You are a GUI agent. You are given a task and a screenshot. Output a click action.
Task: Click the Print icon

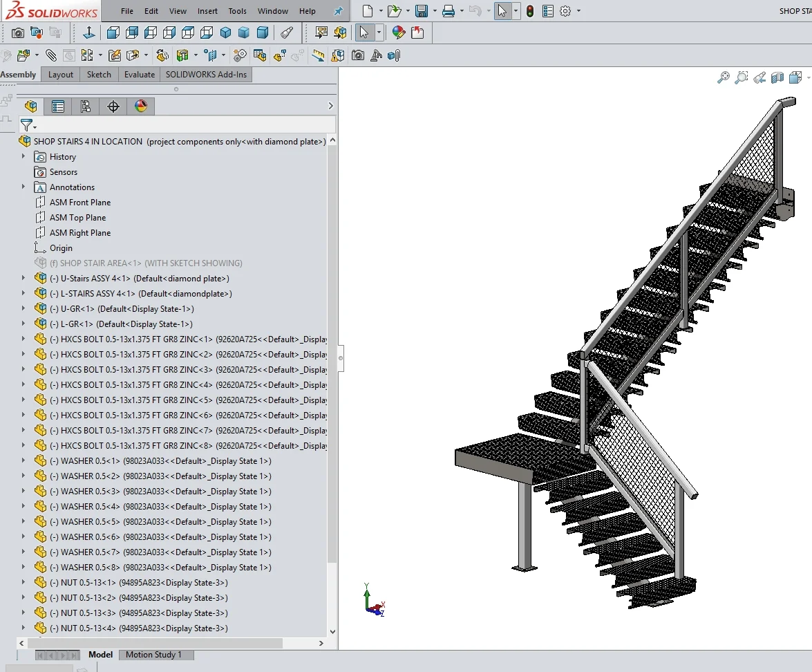tap(449, 11)
